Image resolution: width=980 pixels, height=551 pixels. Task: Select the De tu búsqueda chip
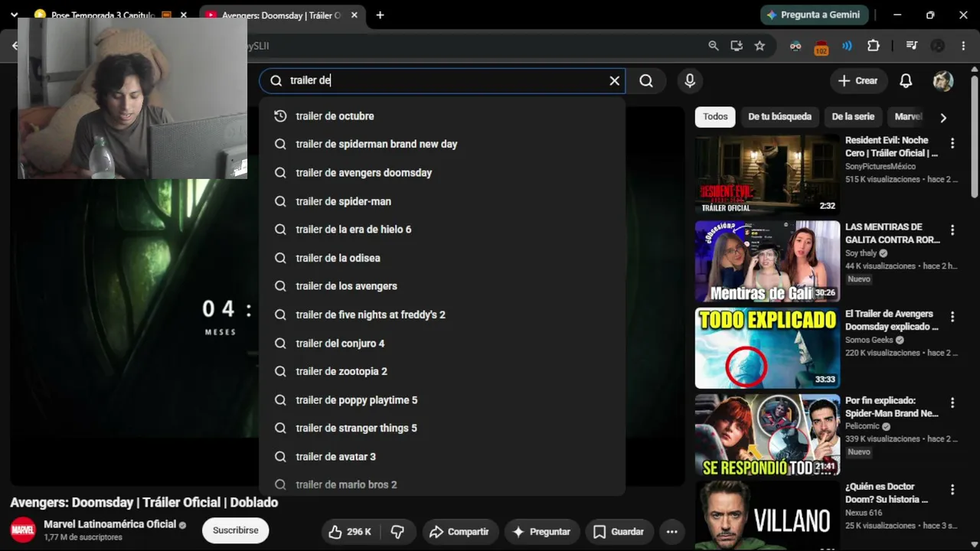[x=779, y=117]
